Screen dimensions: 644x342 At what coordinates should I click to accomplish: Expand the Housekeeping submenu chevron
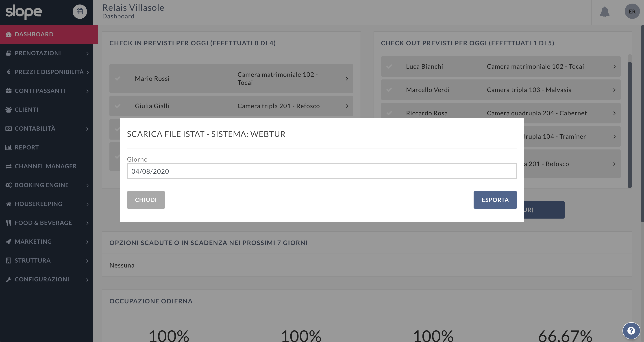[x=87, y=204]
